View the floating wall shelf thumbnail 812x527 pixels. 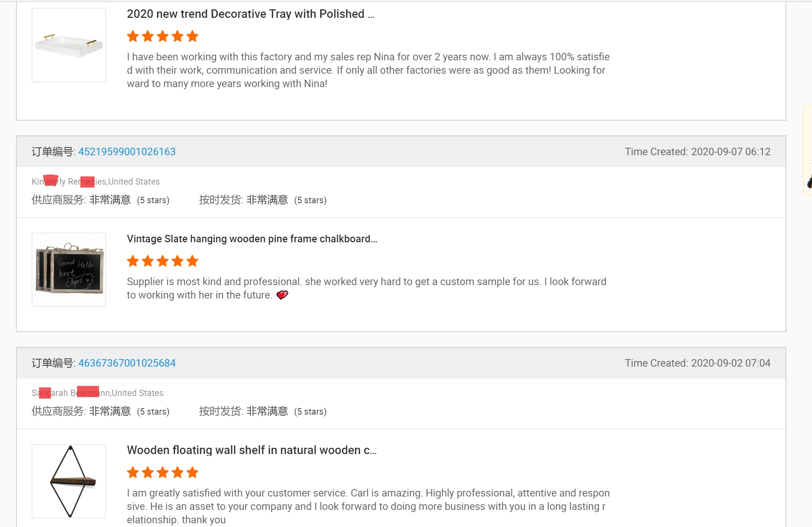point(69,481)
